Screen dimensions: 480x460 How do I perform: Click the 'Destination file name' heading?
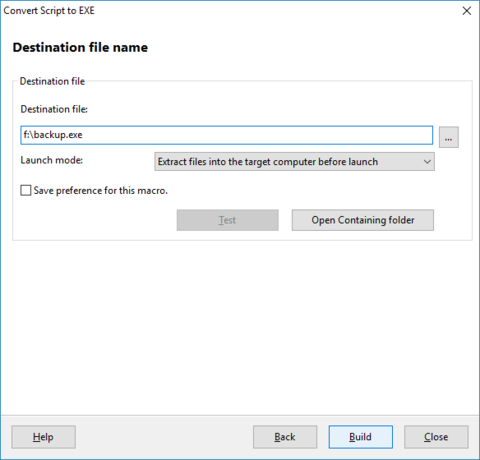(x=80, y=47)
